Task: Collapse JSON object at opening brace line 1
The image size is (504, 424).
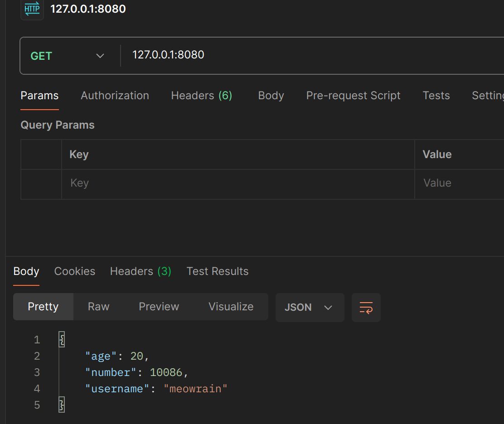Action: 62,340
